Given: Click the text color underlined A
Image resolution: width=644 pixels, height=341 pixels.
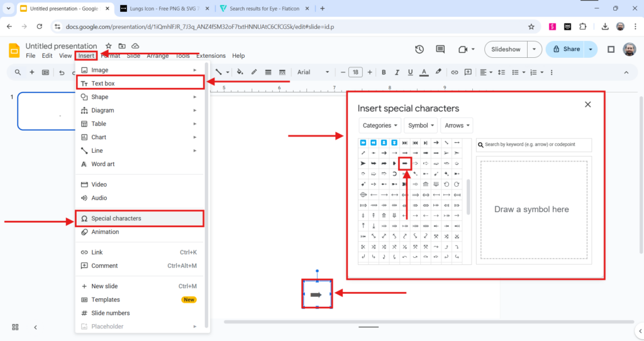Looking at the screenshot, I should tap(424, 72).
